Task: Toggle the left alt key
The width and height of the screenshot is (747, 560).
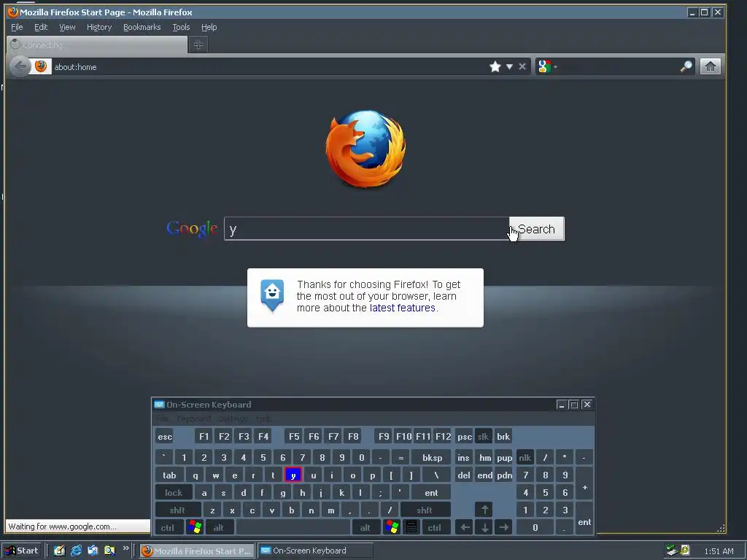Action: pyautogui.click(x=219, y=528)
